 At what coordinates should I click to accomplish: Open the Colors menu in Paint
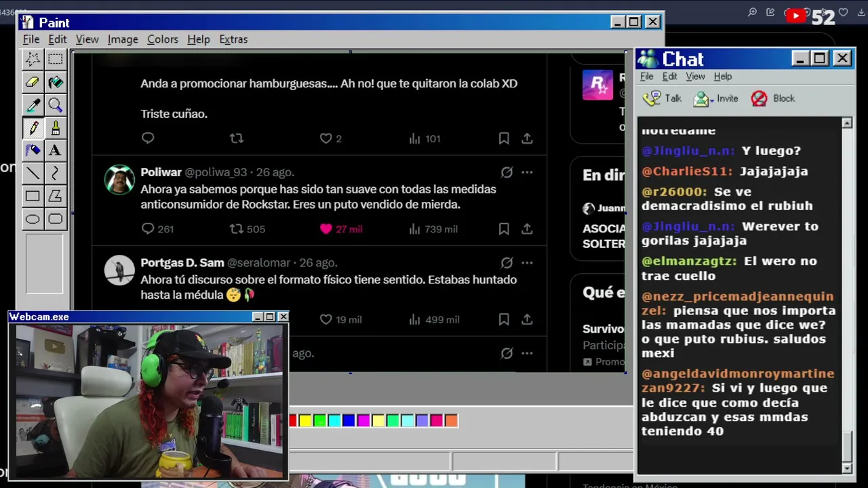pos(163,39)
